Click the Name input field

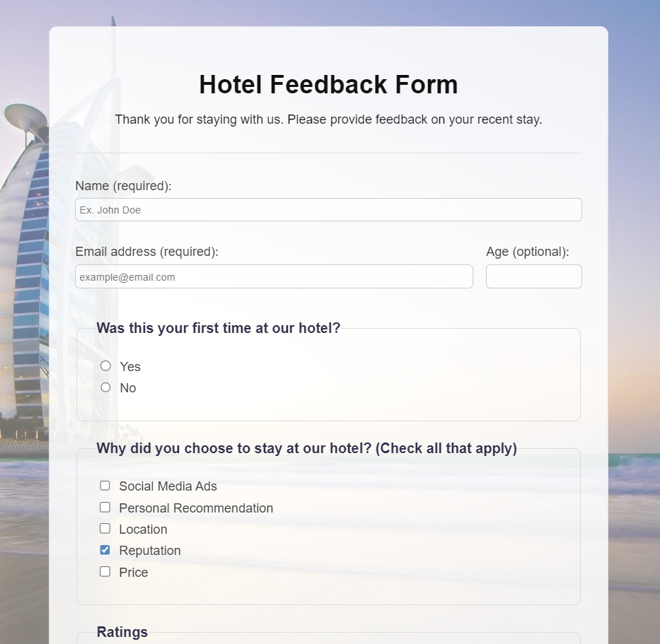pos(328,209)
